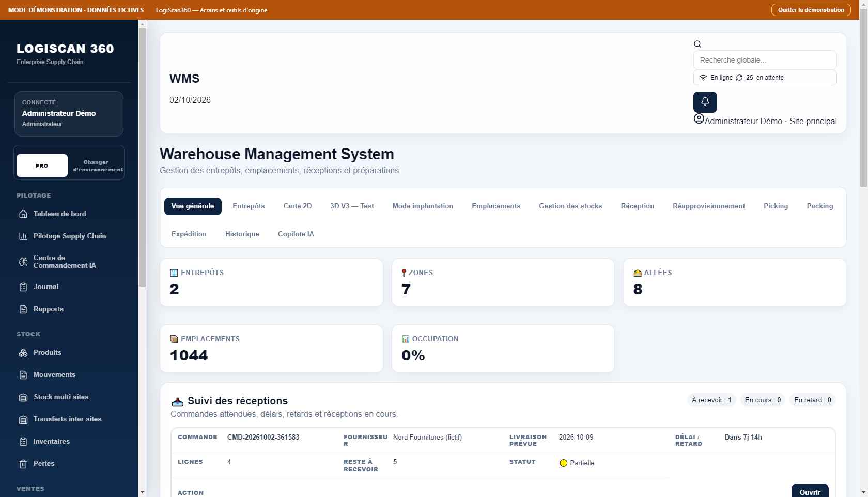868x497 pixels.
Task: Open the notifications bell
Action: click(x=705, y=102)
